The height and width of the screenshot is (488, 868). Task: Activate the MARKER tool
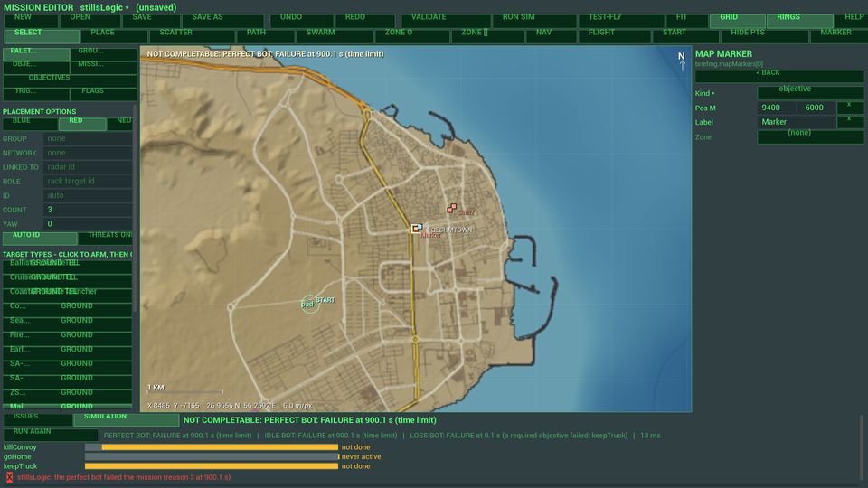click(839, 36)
